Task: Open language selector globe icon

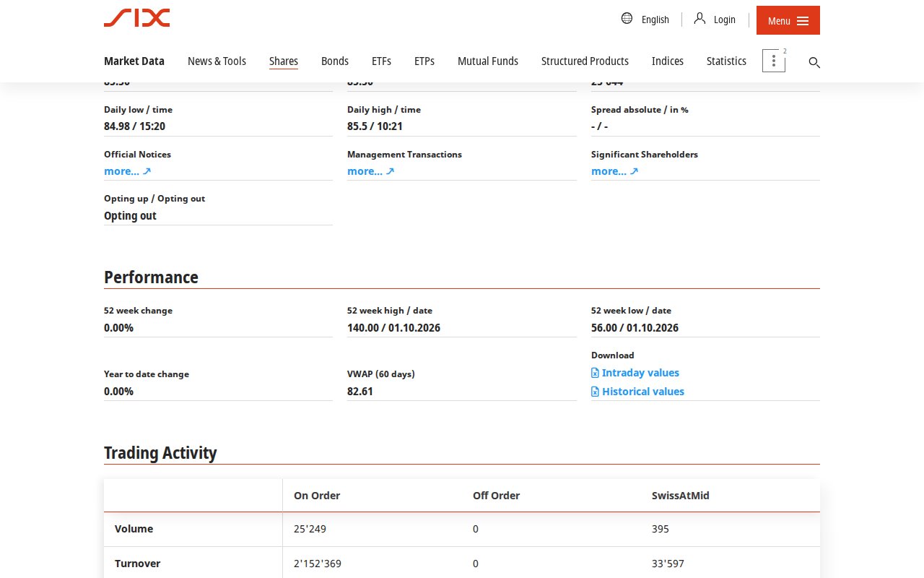Action: (x=627, y=18)
